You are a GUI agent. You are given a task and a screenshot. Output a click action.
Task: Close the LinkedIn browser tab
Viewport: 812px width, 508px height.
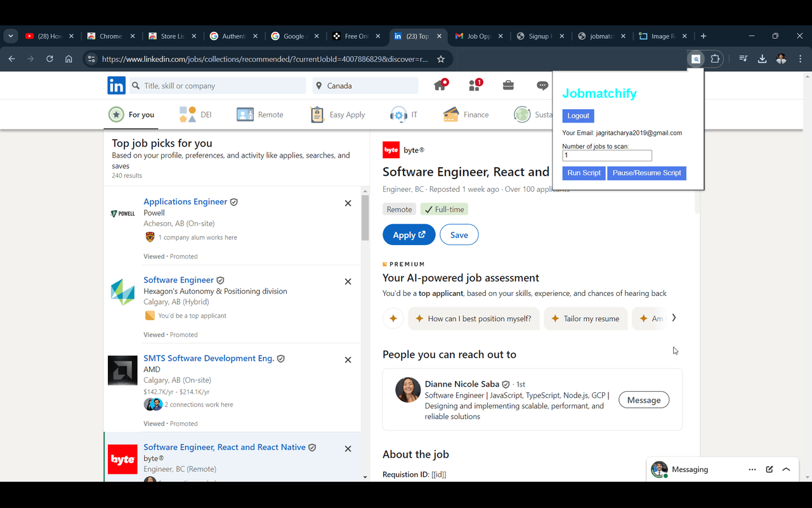click(439, 36)
